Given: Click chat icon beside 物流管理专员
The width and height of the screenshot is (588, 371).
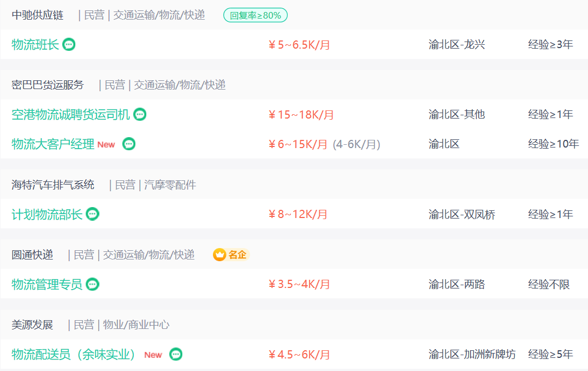Looking at the screenshot, I should click(x=93, y=285).
